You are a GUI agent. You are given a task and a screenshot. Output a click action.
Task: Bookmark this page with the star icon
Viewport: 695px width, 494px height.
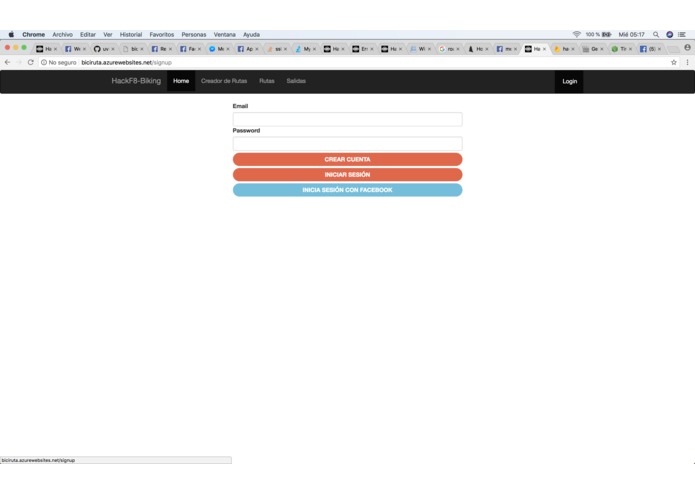(674, 62)
